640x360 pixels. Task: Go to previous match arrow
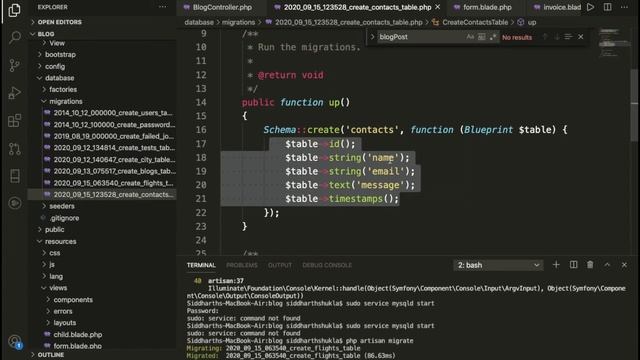(545, 37)
